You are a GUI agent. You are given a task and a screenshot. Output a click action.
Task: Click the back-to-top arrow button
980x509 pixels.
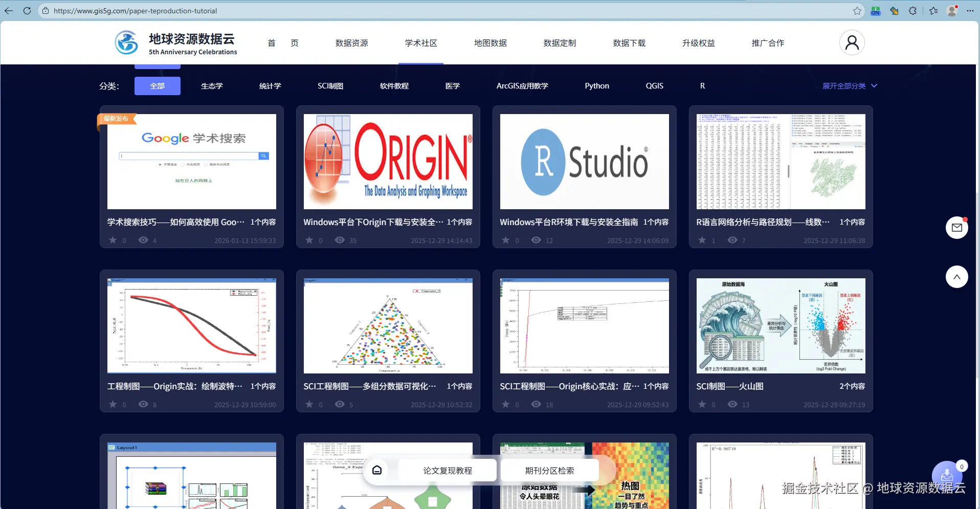(x=957, y=277)
